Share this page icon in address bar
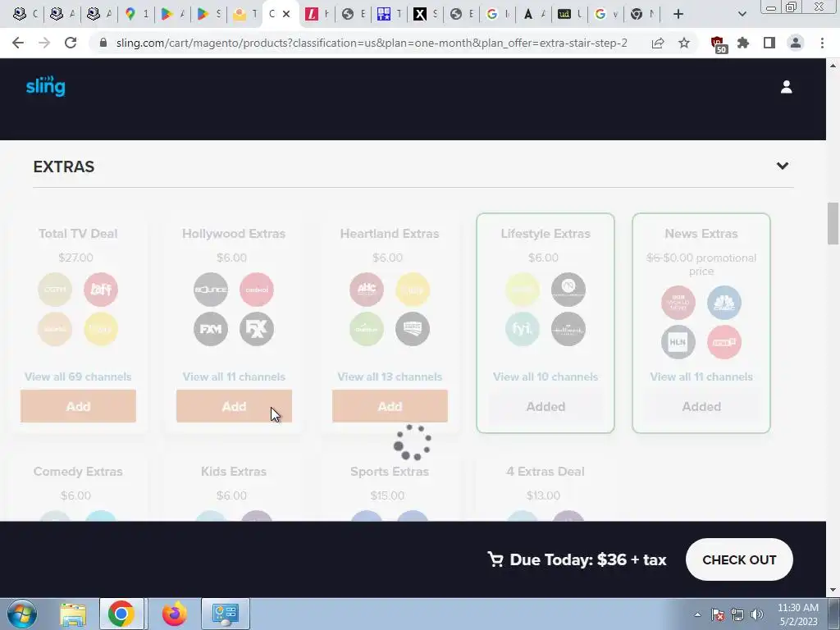Viewport: 840px width, 630px height. 658,43
